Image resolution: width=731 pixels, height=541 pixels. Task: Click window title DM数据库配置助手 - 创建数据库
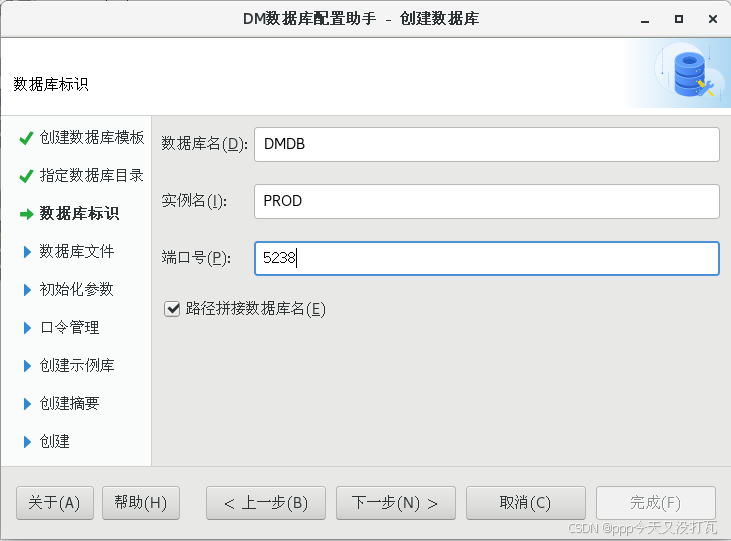pos(361,19)
